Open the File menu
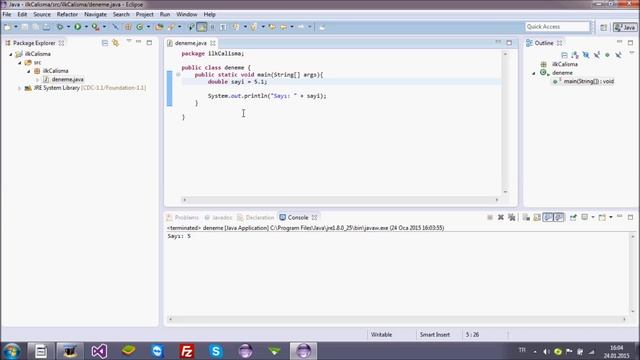 (x=7, y=14)
